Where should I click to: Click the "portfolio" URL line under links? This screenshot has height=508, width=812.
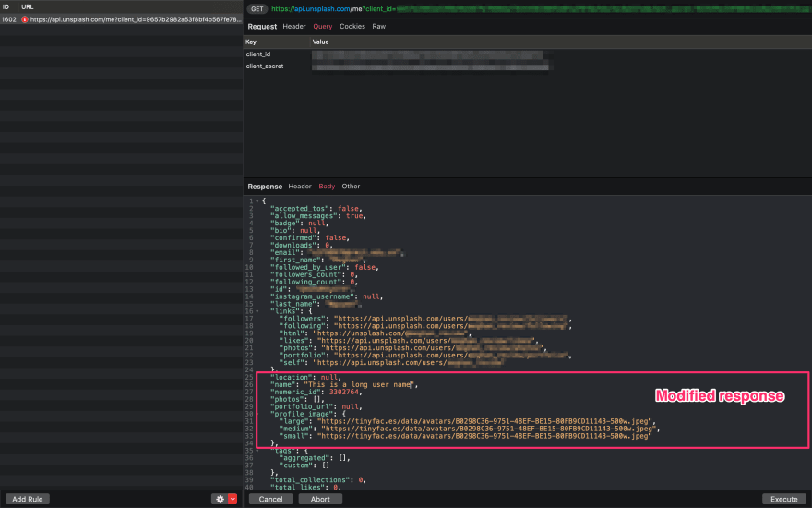tap(424, 356)
